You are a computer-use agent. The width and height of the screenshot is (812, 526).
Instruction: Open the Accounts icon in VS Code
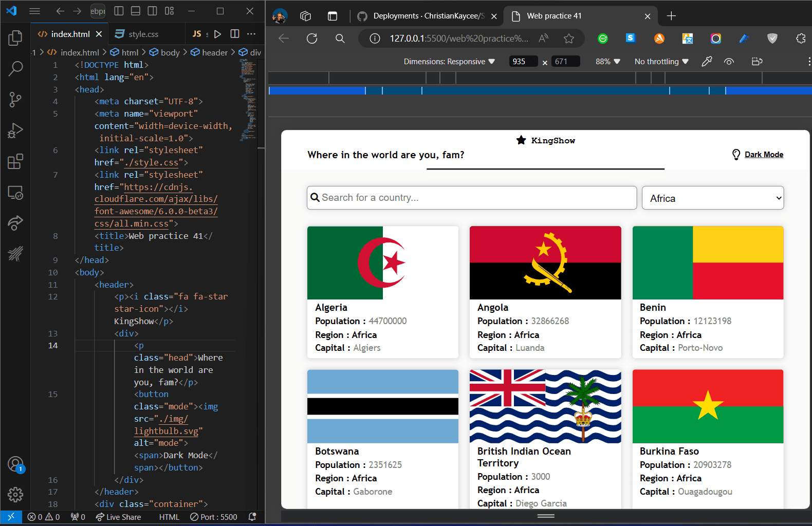pyautogui.click(x=15, y=464)
